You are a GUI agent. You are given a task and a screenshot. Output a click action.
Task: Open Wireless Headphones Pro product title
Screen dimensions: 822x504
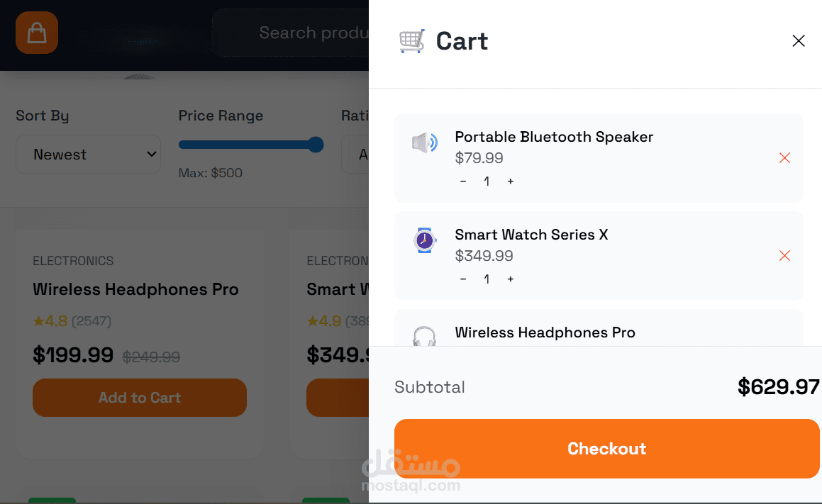(x=135, y=289)
